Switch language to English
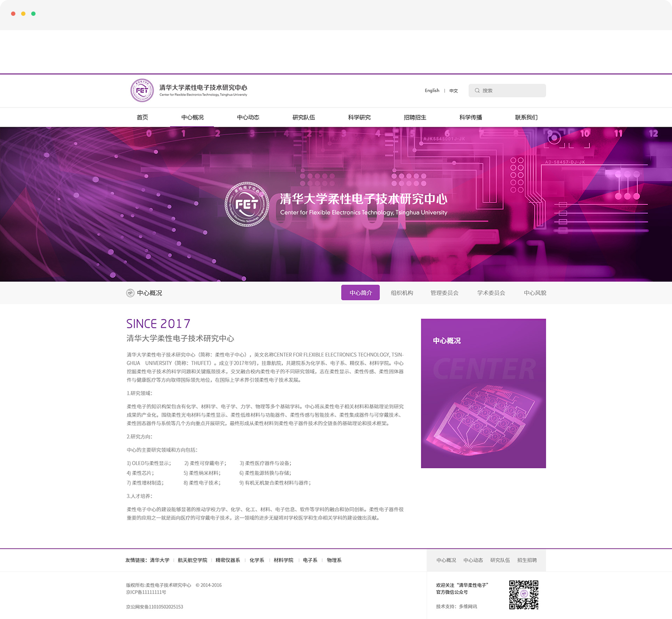This screenshot has width=672, height=619. (x=432, y=91)
